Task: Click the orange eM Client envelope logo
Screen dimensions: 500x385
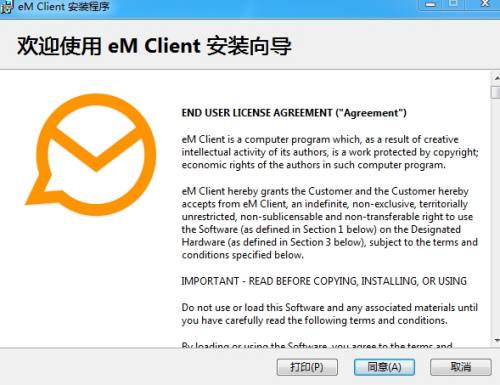Action: (x=91, y=154)
